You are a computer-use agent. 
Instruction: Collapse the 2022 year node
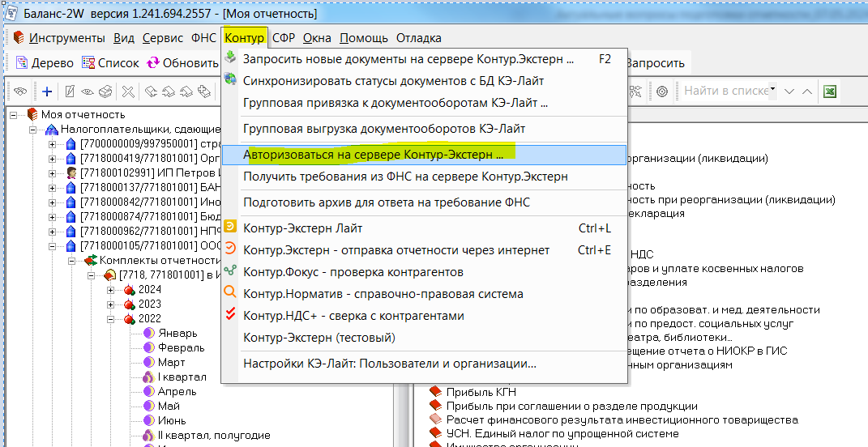pos(111,319)
